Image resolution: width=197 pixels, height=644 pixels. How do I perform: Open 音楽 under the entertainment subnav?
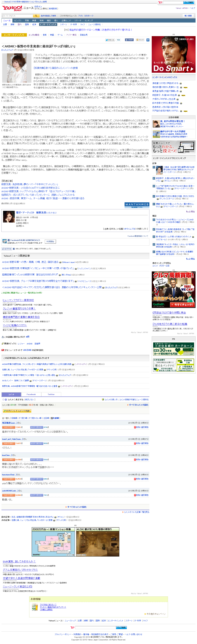click(x=45, y=35)
